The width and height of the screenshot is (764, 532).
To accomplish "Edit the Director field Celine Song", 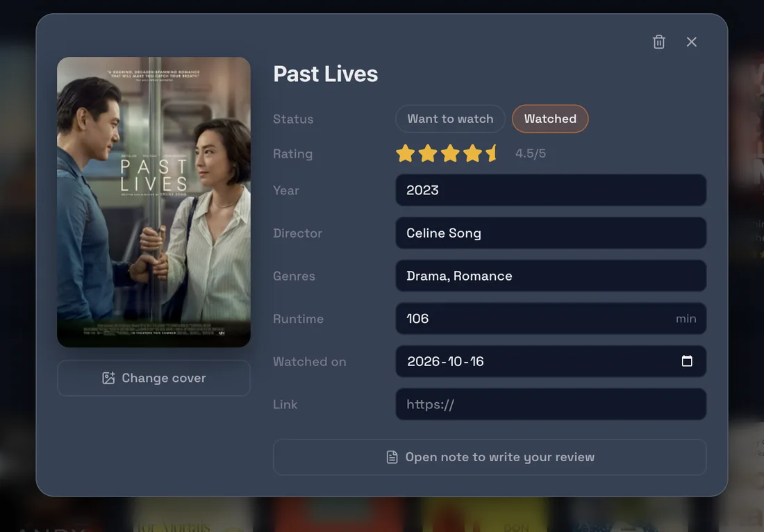I will click(551, 233).
